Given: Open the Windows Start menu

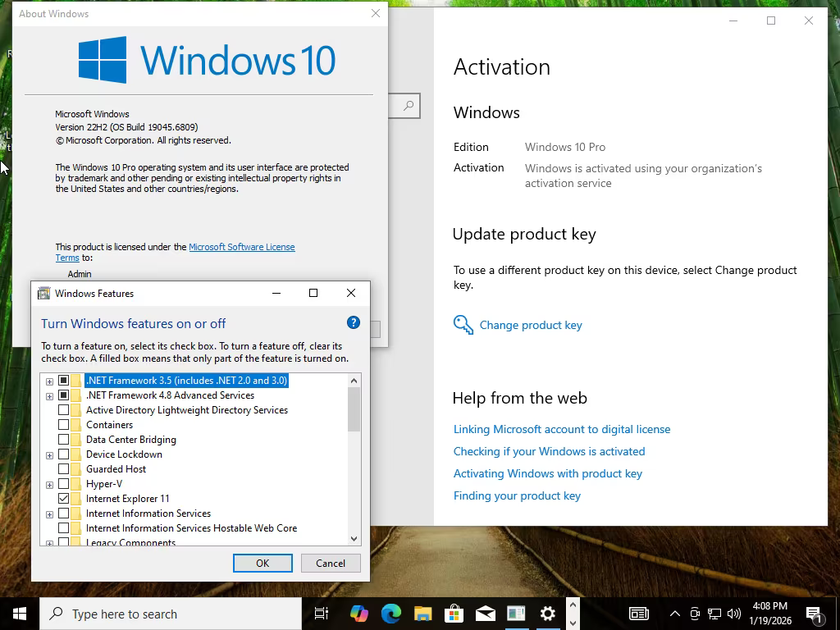Looking at the screenshot, I should [20, 614].
